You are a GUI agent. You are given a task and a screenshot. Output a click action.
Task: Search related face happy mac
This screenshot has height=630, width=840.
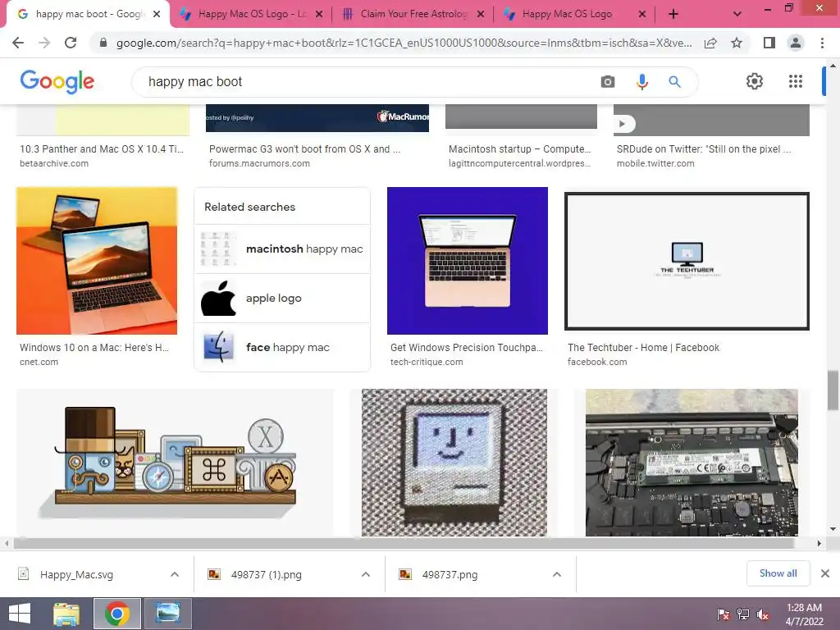point(282,347)
